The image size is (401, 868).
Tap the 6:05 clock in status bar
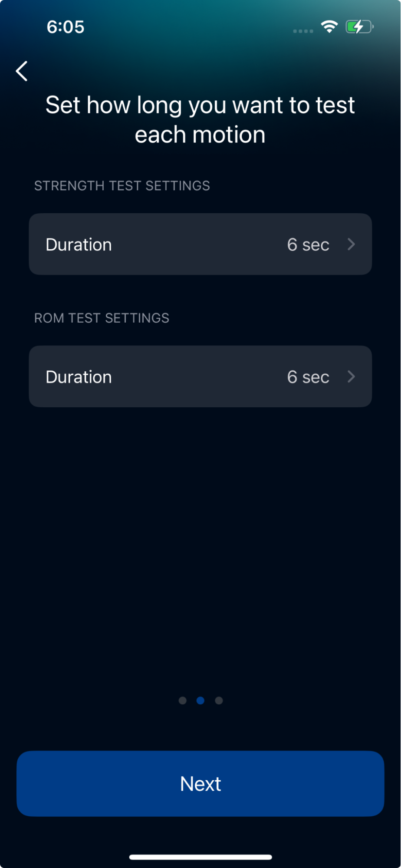point(66,27)
